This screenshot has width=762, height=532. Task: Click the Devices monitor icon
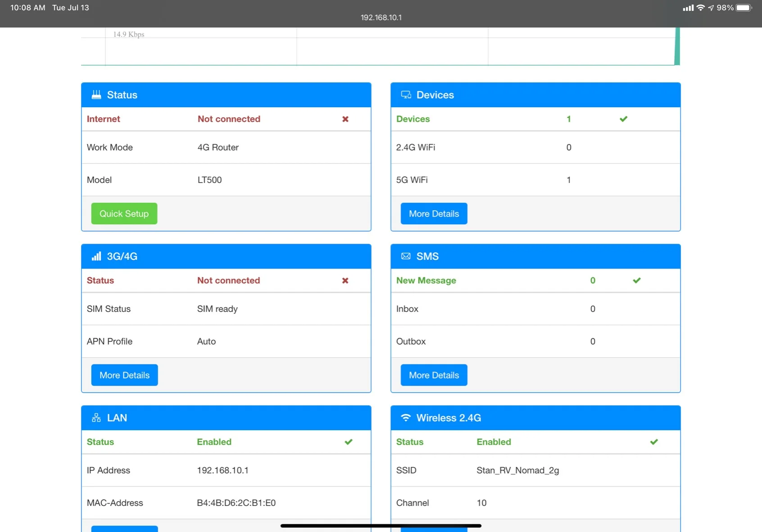pyautogui.click(x=406, y=95)
